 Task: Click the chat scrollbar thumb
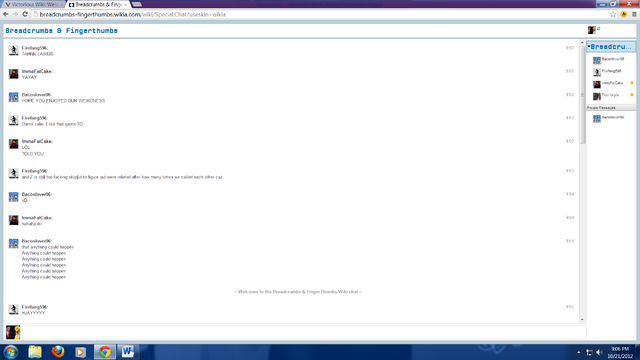click(x=582, y=95)
